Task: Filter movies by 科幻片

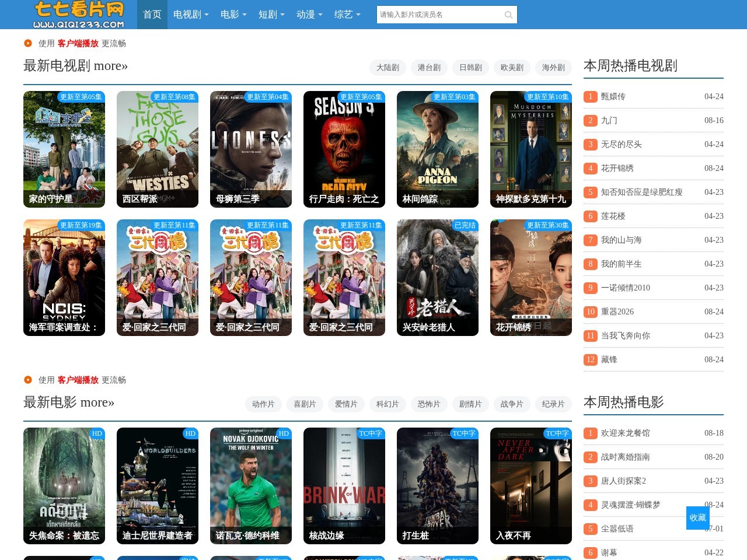Action: (x=388, y=404)
